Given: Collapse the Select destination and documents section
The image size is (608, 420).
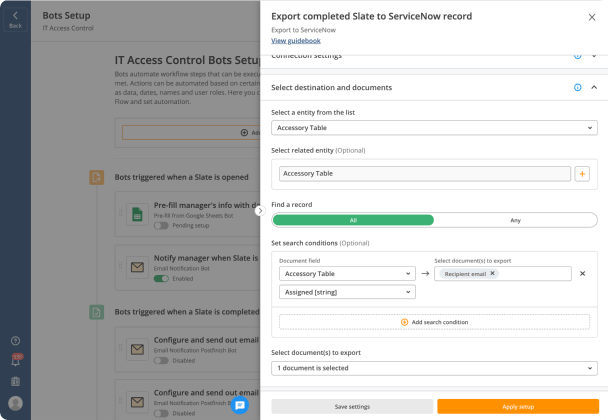Looking at the screenshot, I should (594, 88).
